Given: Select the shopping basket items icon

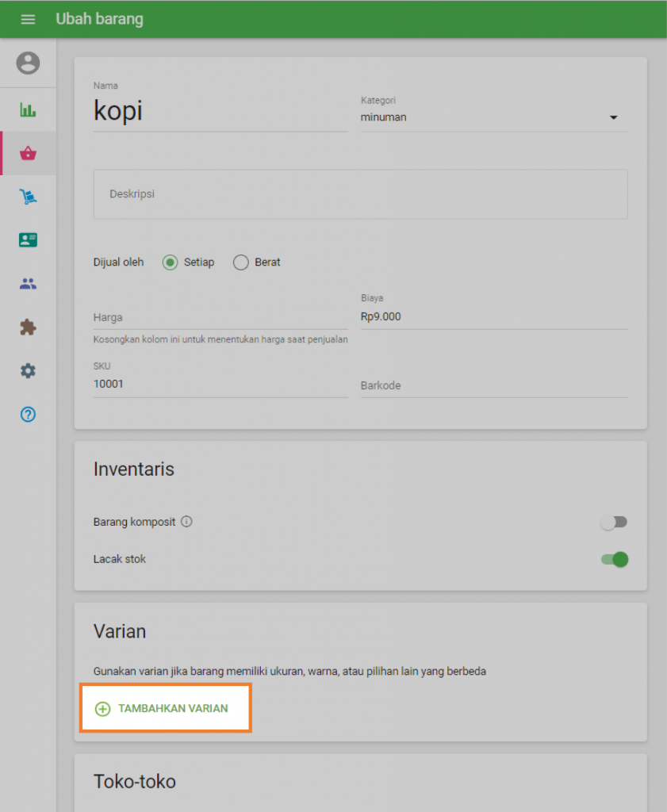Looking at the screenshot, I should coord(28,153).
